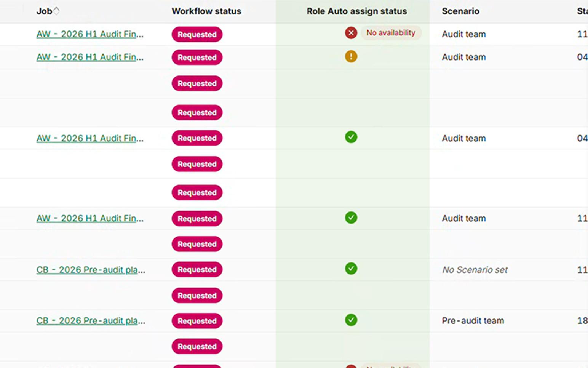Select the Pre-audit team scenario cell
The width and height of the screenshot is (588, 368).
pos(473,321)
